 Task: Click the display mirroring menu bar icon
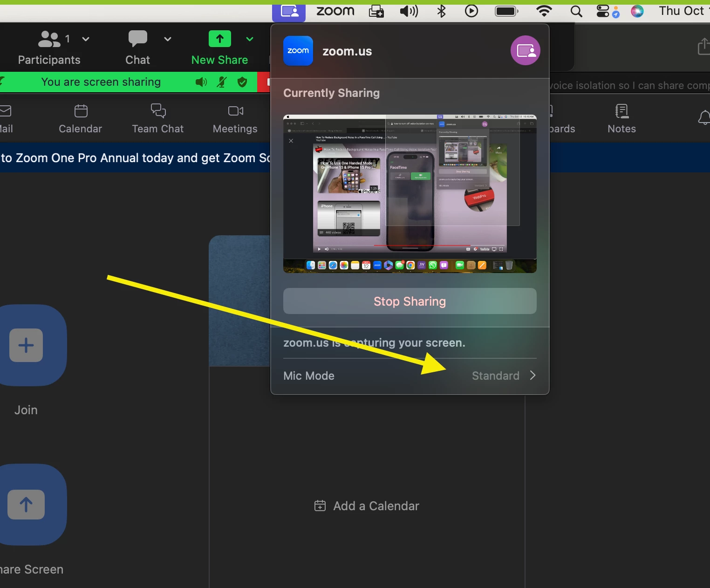point(376,11)
